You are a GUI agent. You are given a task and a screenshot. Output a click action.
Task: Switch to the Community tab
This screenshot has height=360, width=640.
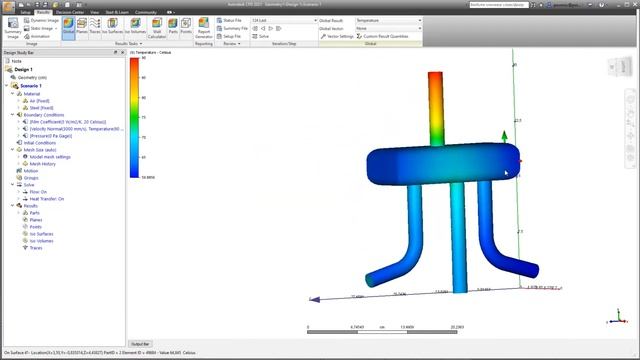(x=146, y=12)
